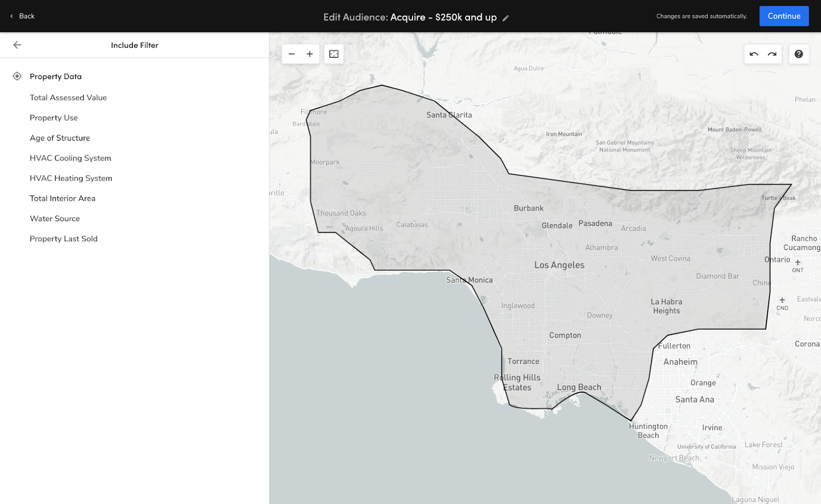Click Glendale label on map

tap(557, 226)
